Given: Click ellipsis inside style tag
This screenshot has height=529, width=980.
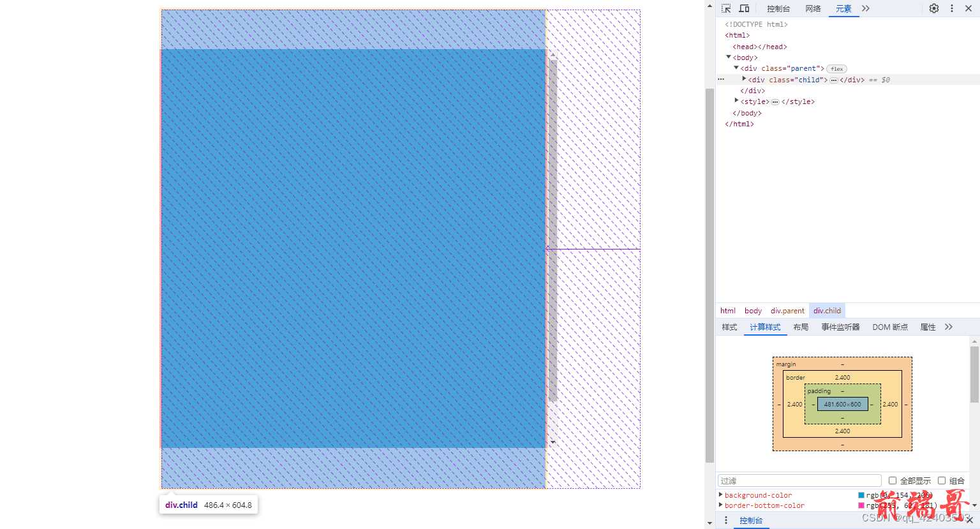Looking at the screenshot, I should coord(775,102).
